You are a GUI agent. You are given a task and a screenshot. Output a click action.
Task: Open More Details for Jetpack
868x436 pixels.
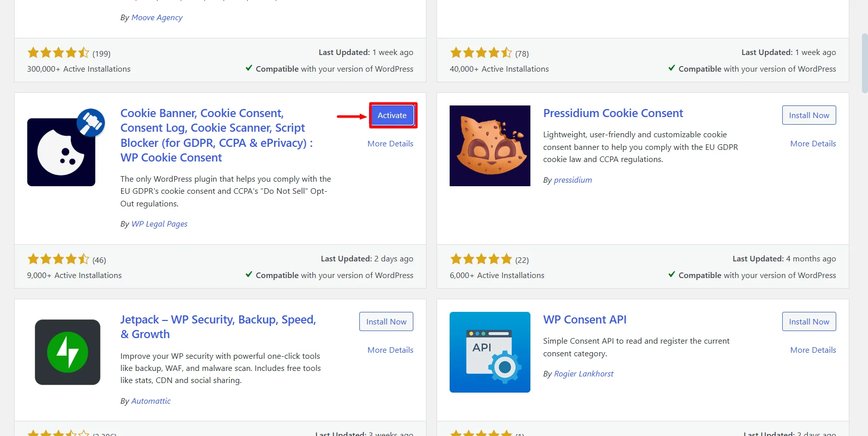[x=390, y=350]
